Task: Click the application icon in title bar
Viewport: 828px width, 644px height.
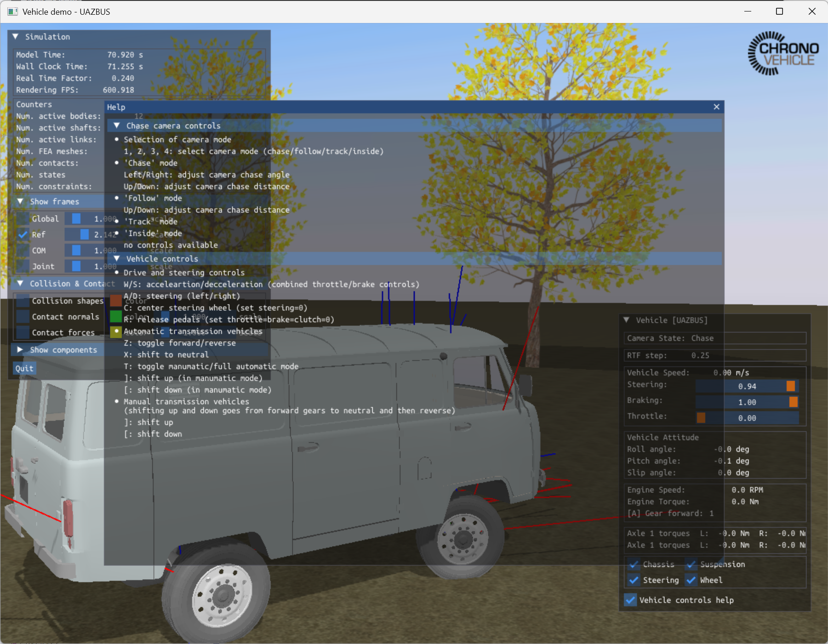Action: click(x=12, y=11)
